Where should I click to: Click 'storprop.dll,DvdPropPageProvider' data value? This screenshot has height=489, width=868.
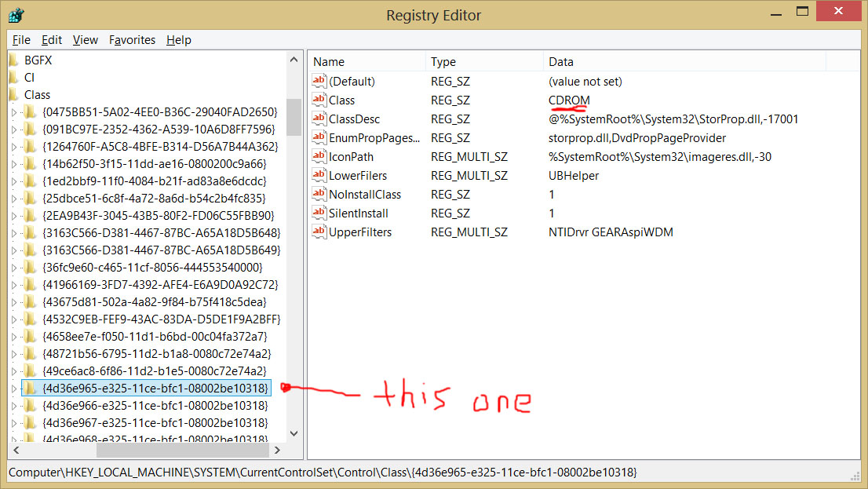pyautogui.click(x=637, y=138)
